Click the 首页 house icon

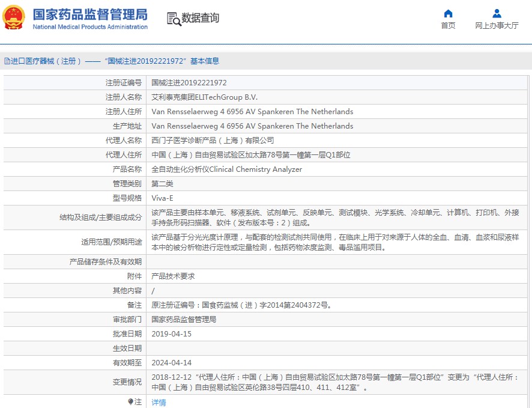pyautogui.click(x=448, y=13)
